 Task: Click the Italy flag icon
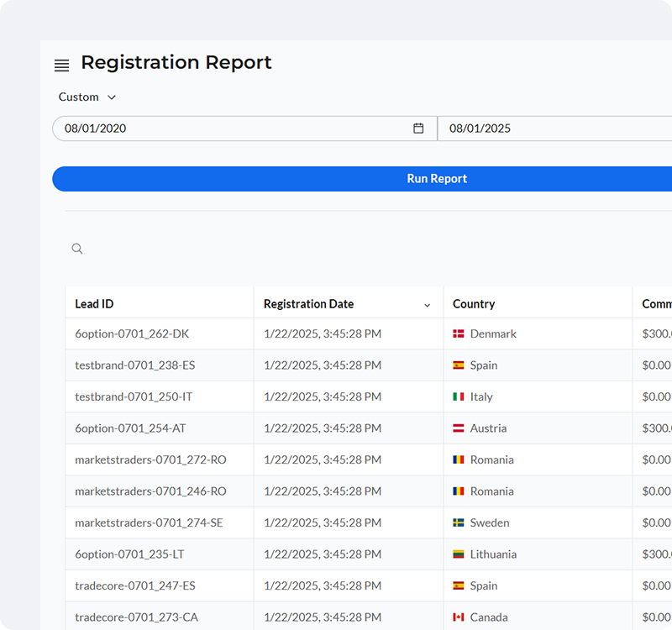click(x=459, y=396)
